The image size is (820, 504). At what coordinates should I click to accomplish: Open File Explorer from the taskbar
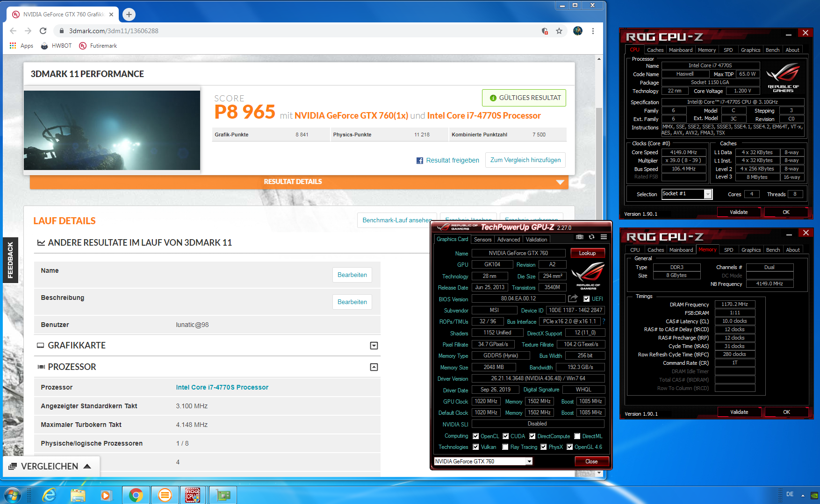tap(78, 495)
